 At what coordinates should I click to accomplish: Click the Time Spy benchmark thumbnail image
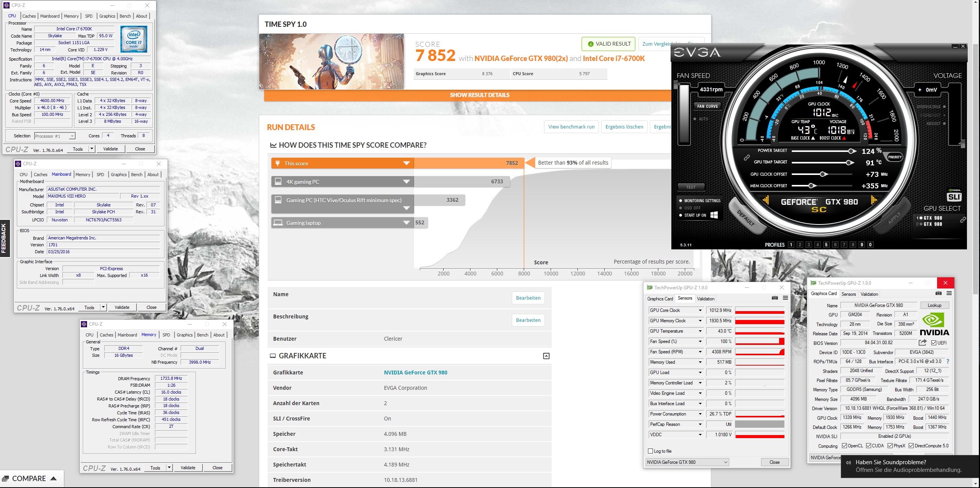(x=331, y=62)
